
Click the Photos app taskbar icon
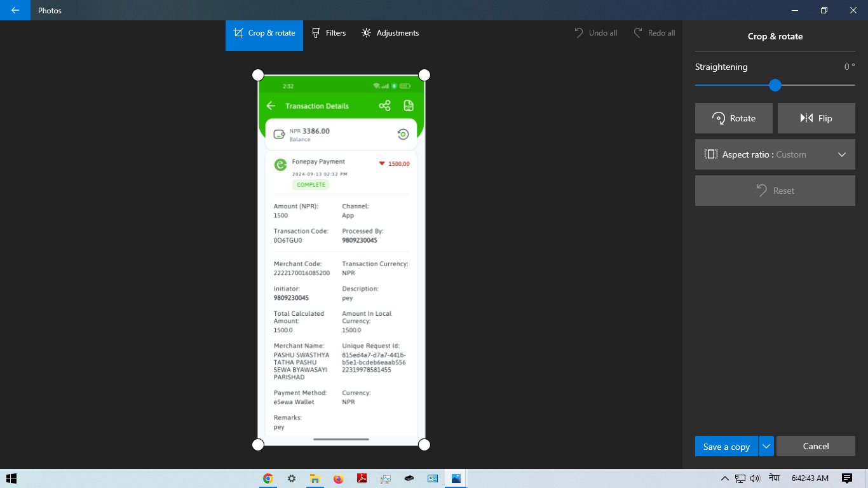coord(456,478)
